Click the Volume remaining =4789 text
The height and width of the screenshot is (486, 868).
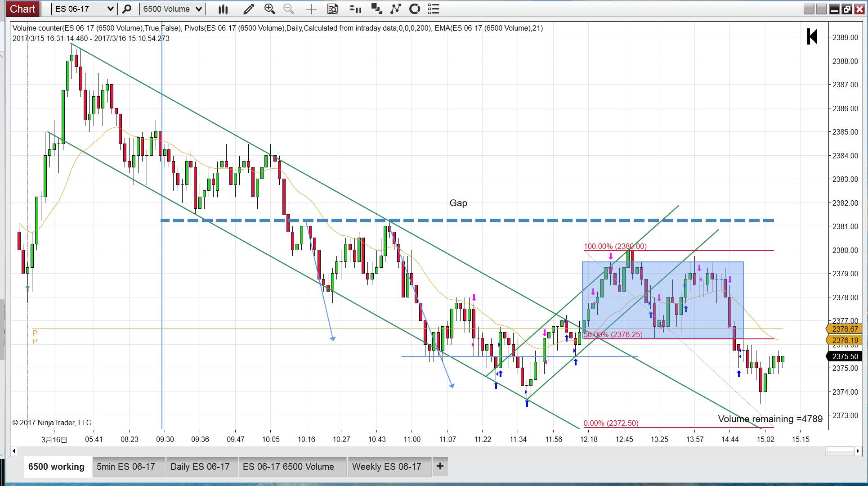coord(770,419)
